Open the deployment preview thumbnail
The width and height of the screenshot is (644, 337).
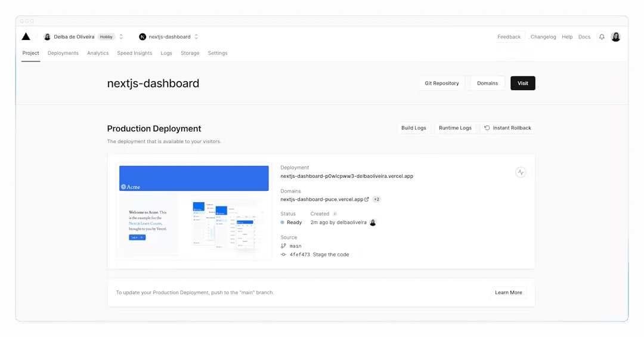click(x=194, y=211)
